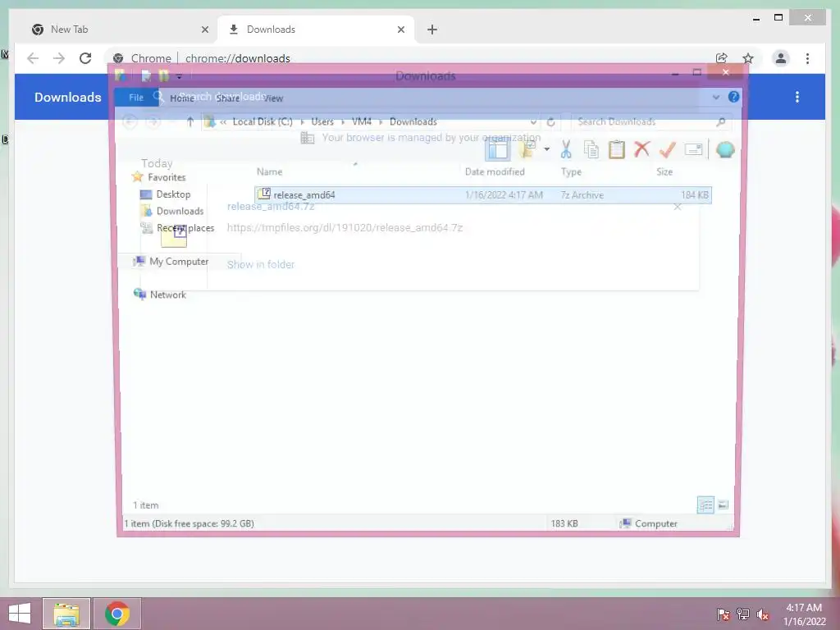This screenshot has width=840, height=630.
Task: Sort by the Type column header
Action: click(571, 172)
